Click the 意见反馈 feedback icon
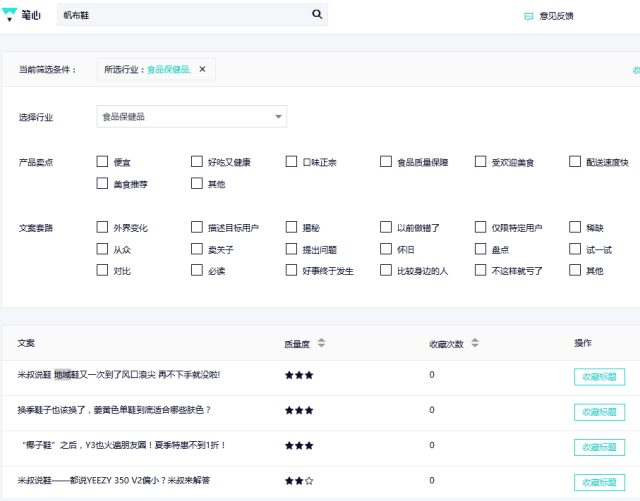 point(528,15)
